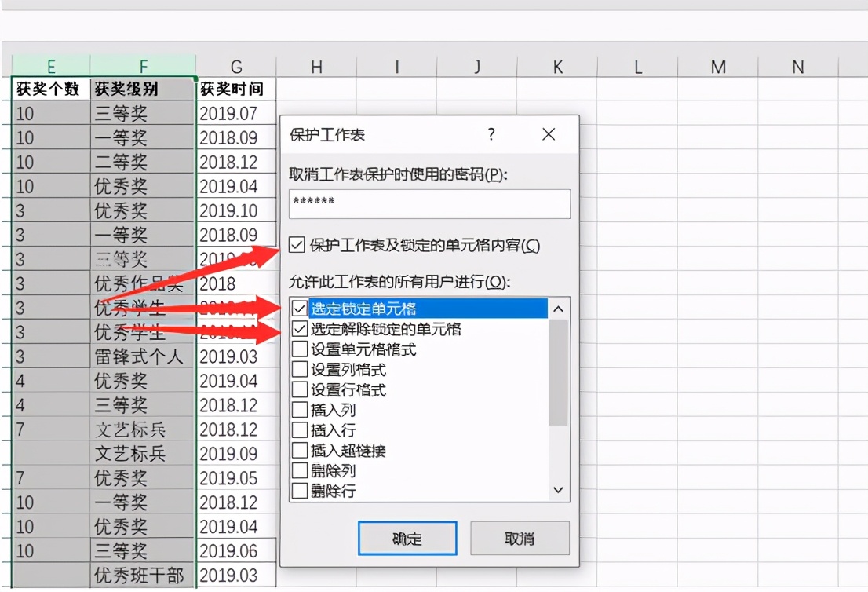The height and width of the screenshot is (592, 868).
Task: Select column F header
Action: [x=143, y=67]
